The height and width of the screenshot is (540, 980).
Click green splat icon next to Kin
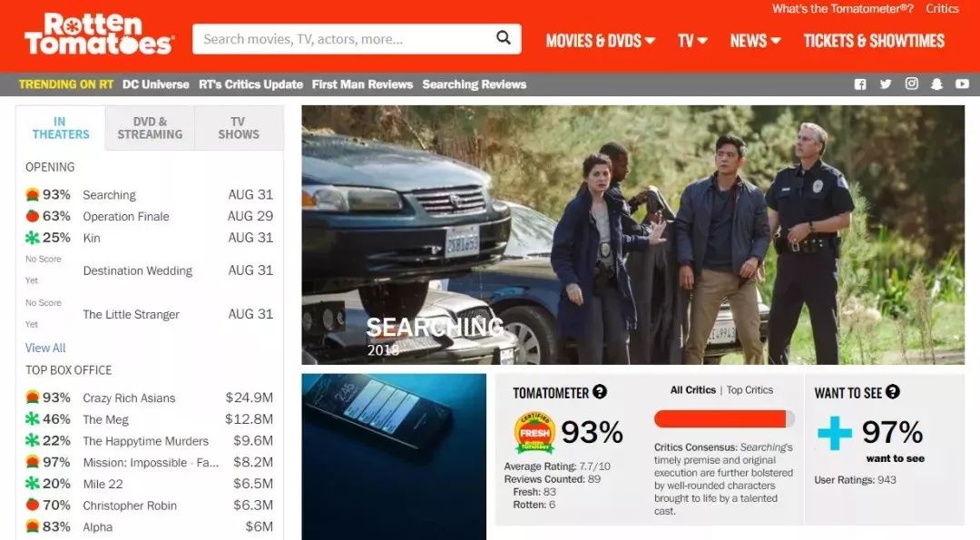click(33, 238)
